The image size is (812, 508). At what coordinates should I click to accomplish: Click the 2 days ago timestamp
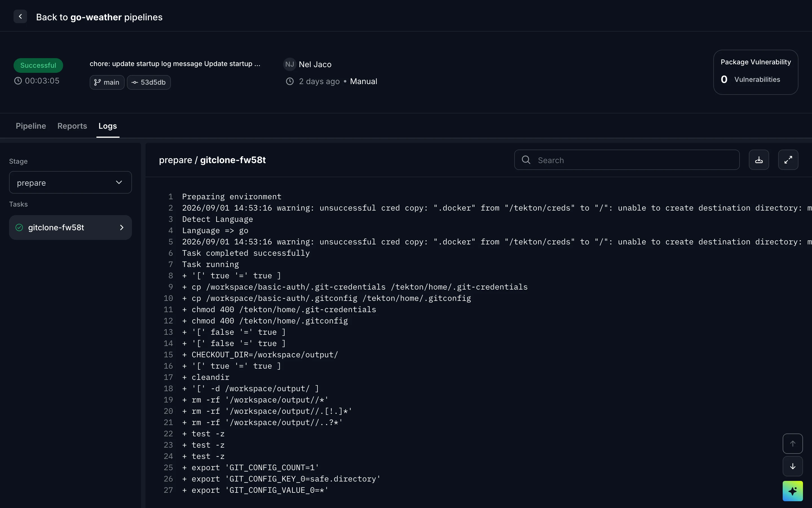click(319, 81)
